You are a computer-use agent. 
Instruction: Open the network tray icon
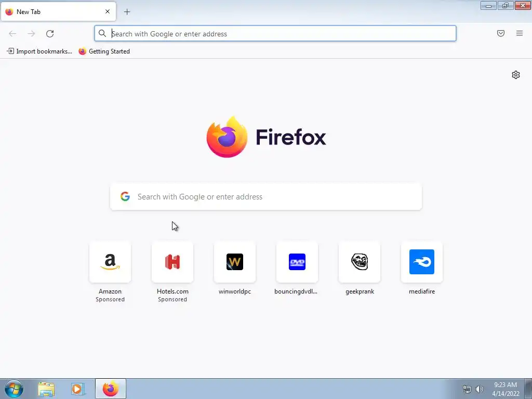(467, 389)
